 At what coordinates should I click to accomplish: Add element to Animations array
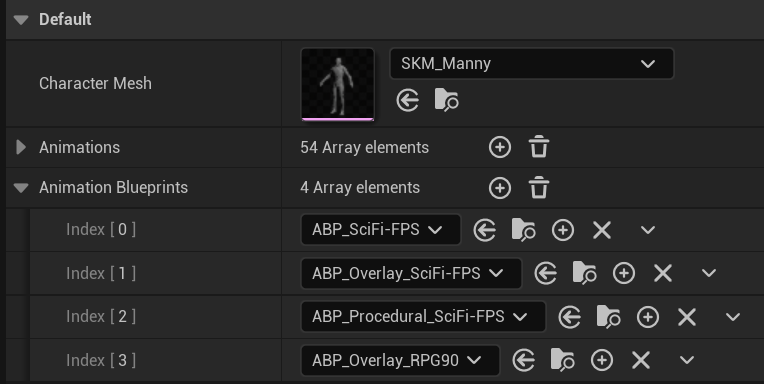point(500,147)
